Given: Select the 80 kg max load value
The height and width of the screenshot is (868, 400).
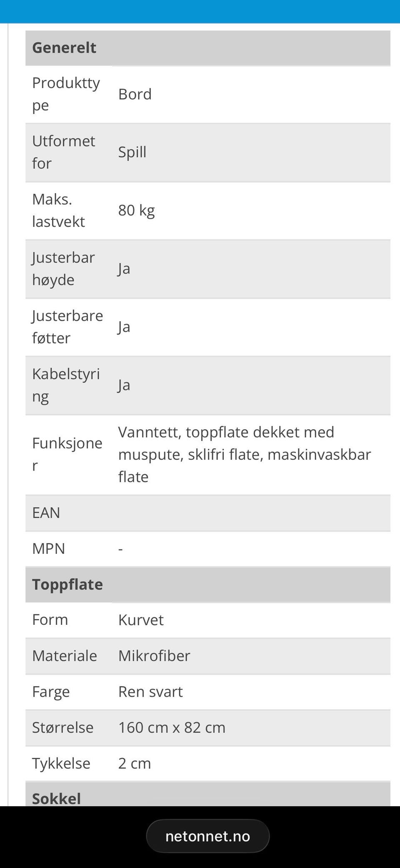Looking at the screenshot, I should point(136,210).
